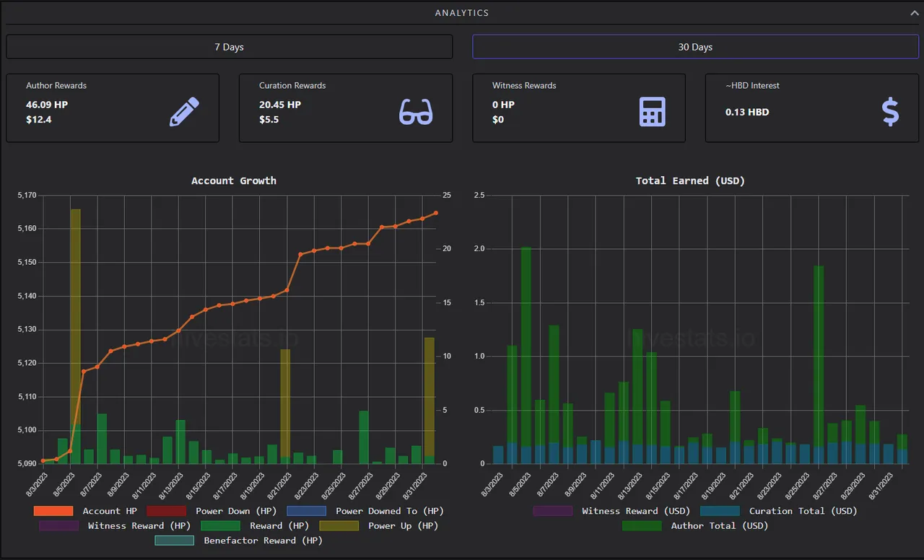
Task: Select the 30 Days tab
Action: click(x=695, y=47)
